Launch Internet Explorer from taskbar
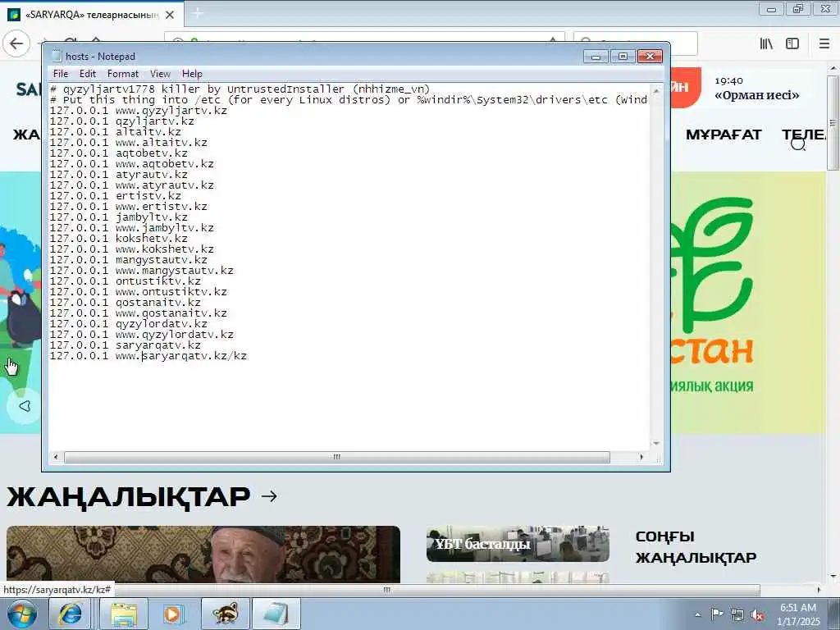Screen dimensions: 840x630 [71, 614]
